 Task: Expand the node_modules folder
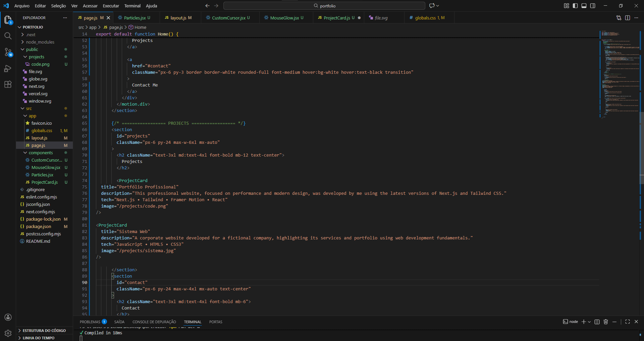pos(40,42)
